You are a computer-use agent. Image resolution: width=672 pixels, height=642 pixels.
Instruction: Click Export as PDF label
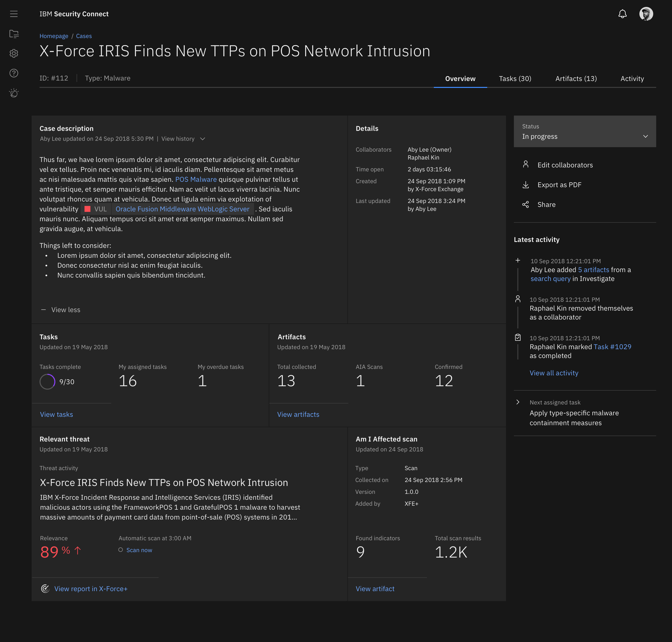559,185
